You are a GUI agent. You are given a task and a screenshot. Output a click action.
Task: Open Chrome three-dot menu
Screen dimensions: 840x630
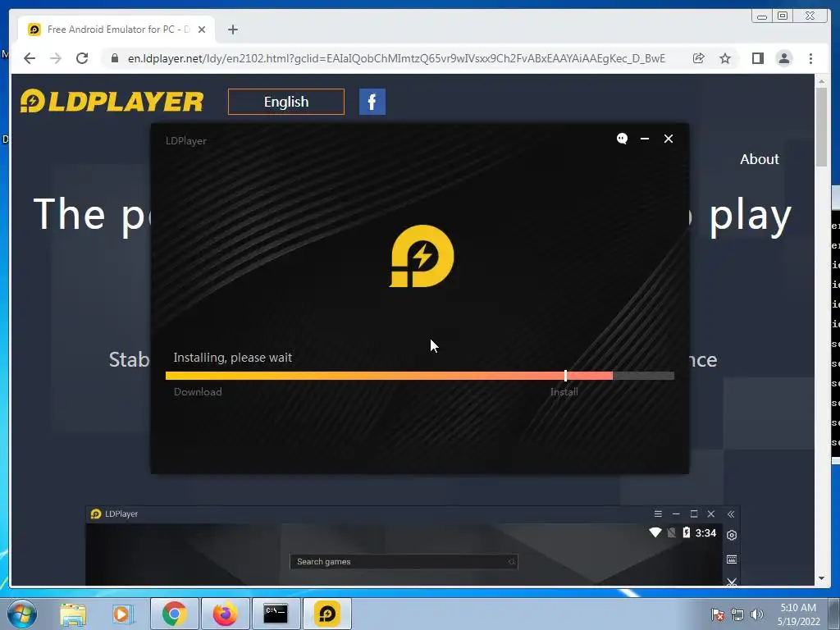[810, 58]
